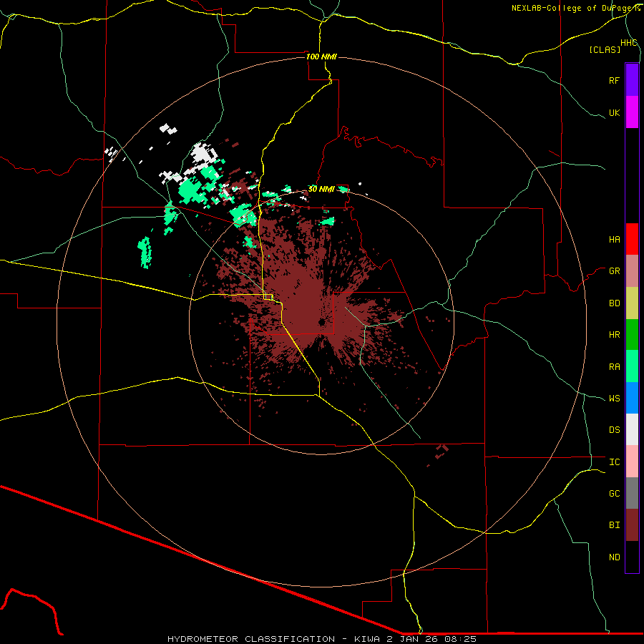Click the 'KIWA' radar site identifier
Screen dimensions: 644x644
coord(367,639)
